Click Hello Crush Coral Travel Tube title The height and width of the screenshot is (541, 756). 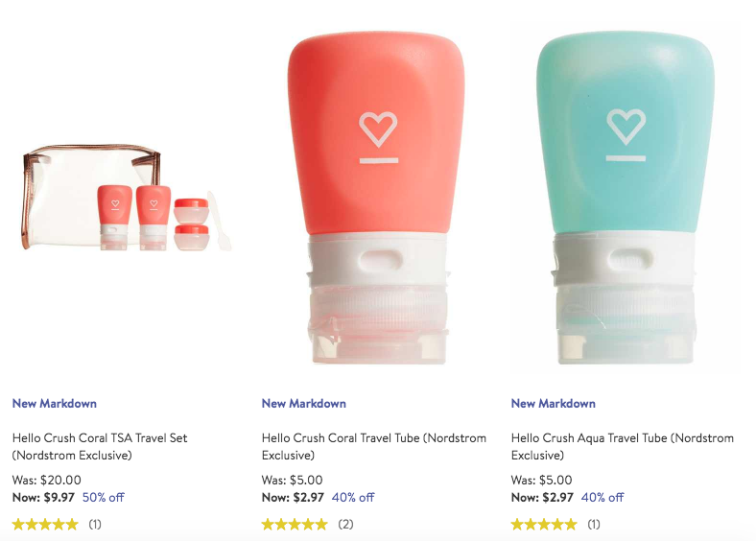[374, 446]
